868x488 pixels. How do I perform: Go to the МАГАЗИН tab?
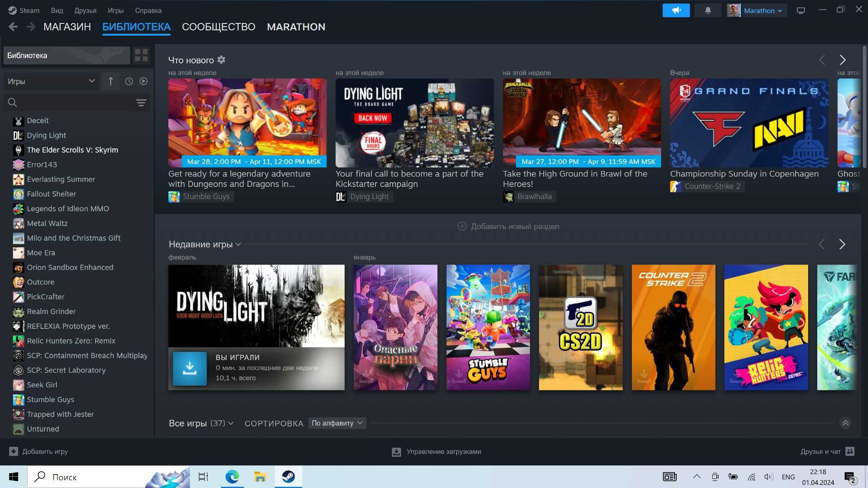tap(67, 27)
